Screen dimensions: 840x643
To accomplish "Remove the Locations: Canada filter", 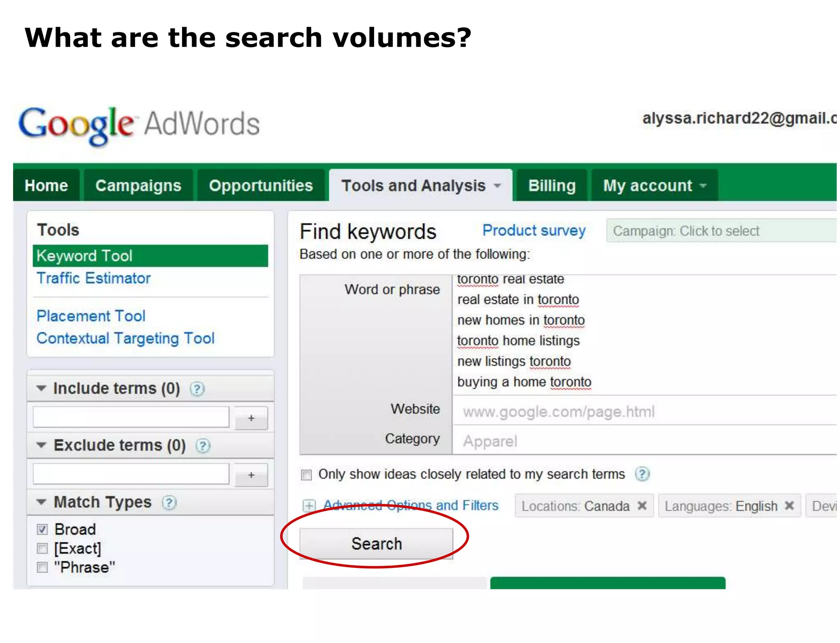I will (x=642, y=506).
